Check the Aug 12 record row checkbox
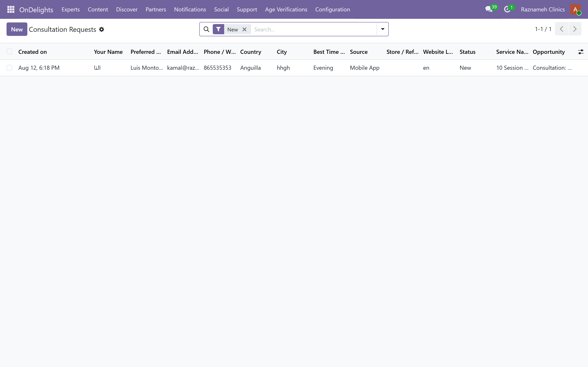 click(9, 68)
